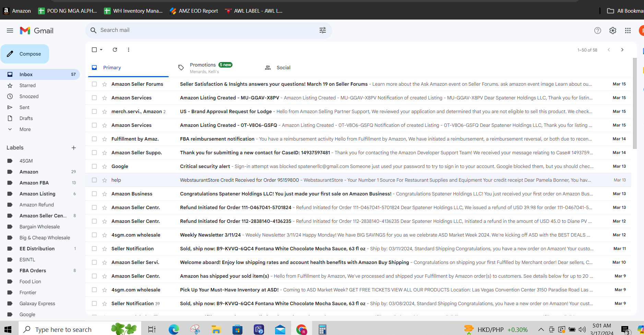Open the volume control in system tray

582,330
